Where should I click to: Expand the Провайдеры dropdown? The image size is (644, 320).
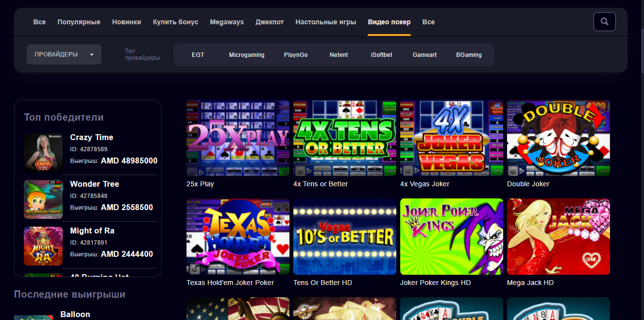click(x=64, y=54)
